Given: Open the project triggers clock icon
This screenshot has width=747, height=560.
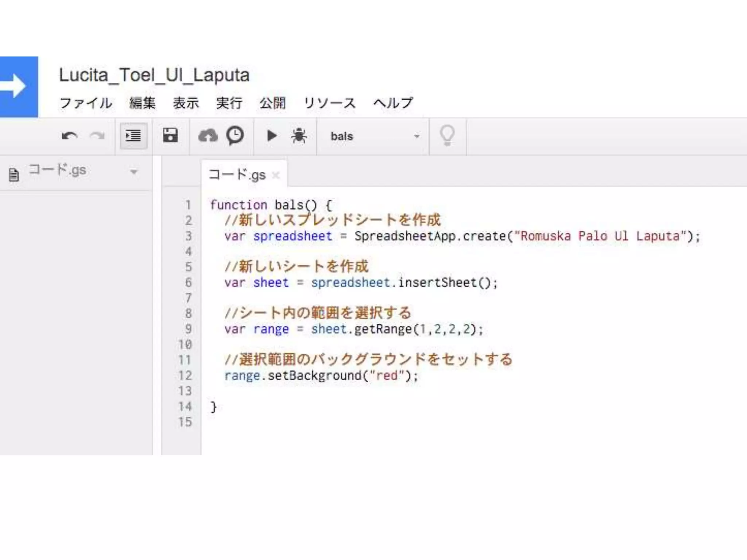Looking at the screenshot, I should coord(235,136).
